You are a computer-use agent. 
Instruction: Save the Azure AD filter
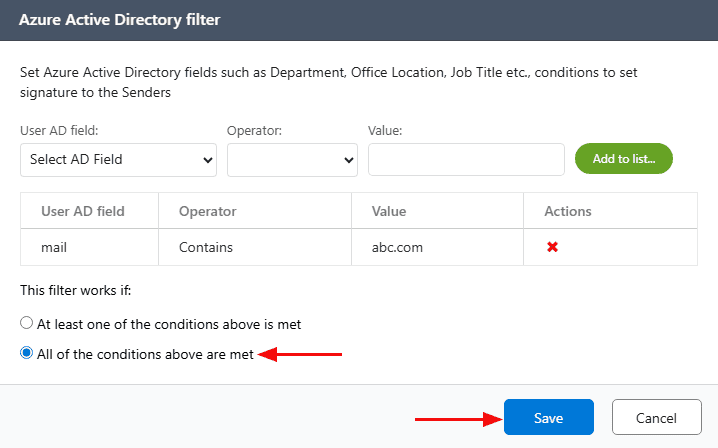pos(548,418)
